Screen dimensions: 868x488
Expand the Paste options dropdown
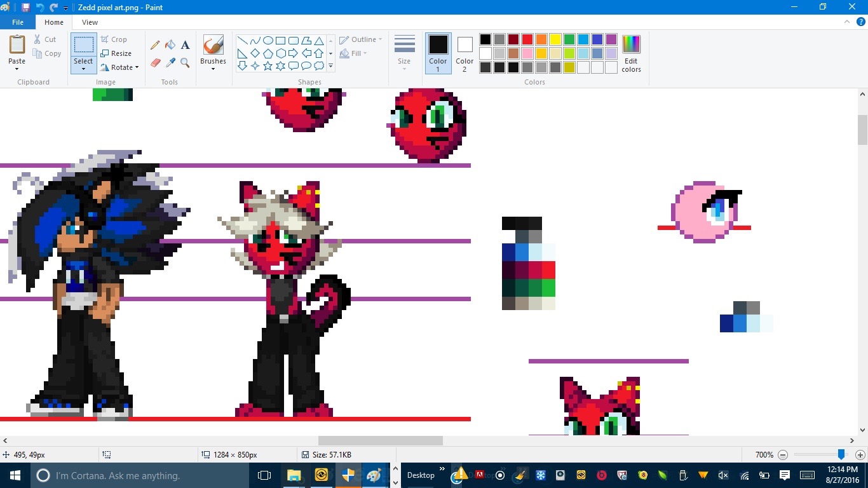click(17, 69)
